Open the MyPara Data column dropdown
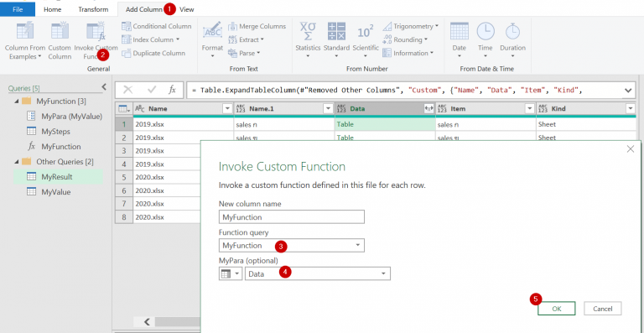The image size is (644, 333). [318, 274]
